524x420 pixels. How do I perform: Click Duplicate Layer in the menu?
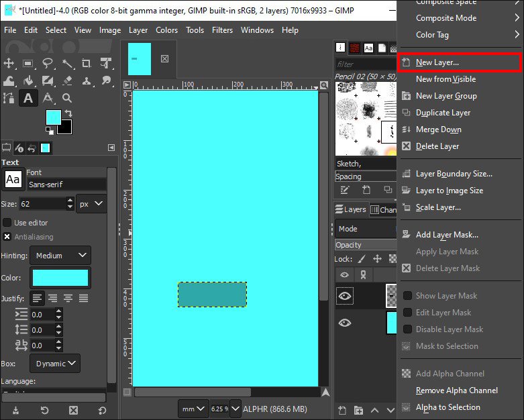[x=443, y=113]
